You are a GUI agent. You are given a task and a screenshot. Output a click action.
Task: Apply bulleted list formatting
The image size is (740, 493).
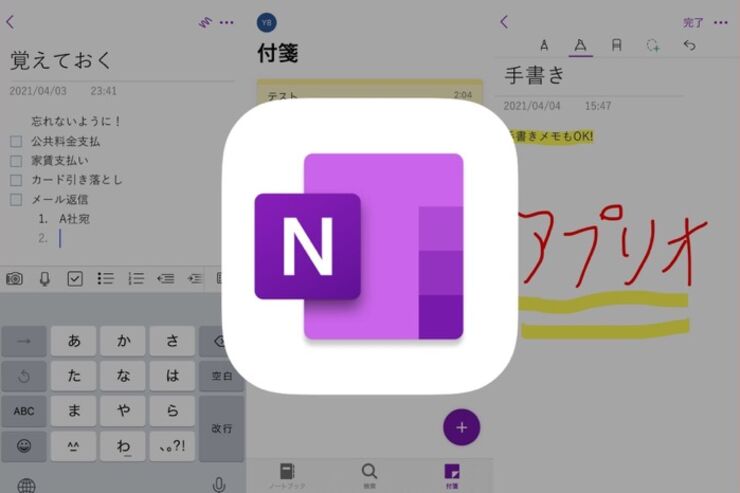105,278
